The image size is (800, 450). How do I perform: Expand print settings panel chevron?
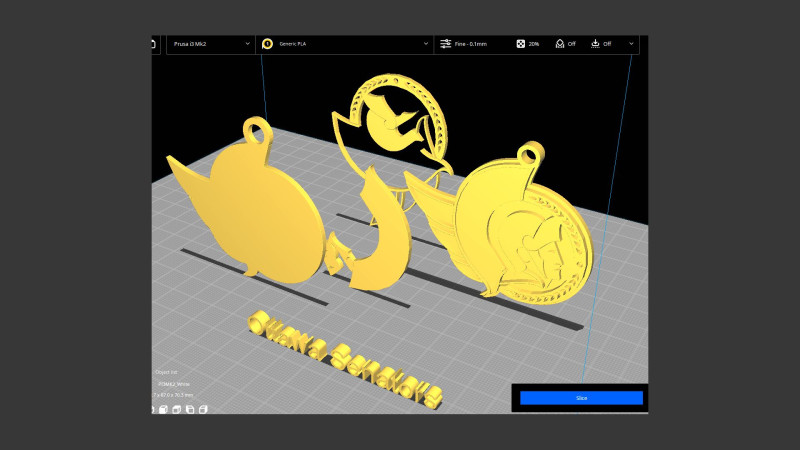pos(631,44)
